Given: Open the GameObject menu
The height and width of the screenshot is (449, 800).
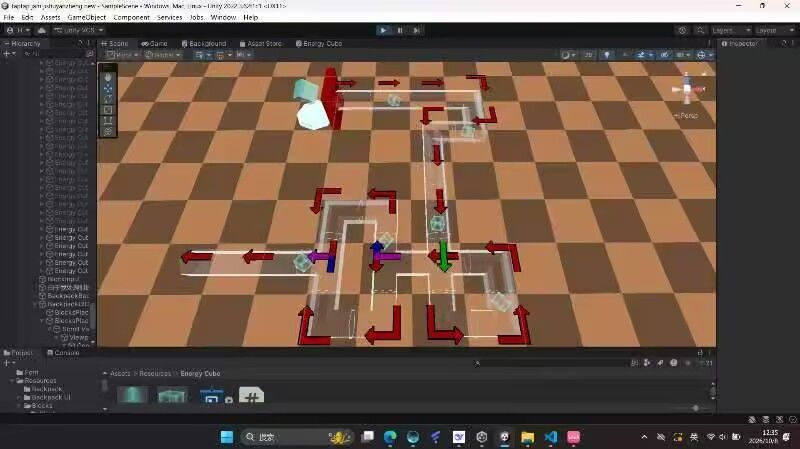Looking at the screenshot, I should click(x=87, y=17).
